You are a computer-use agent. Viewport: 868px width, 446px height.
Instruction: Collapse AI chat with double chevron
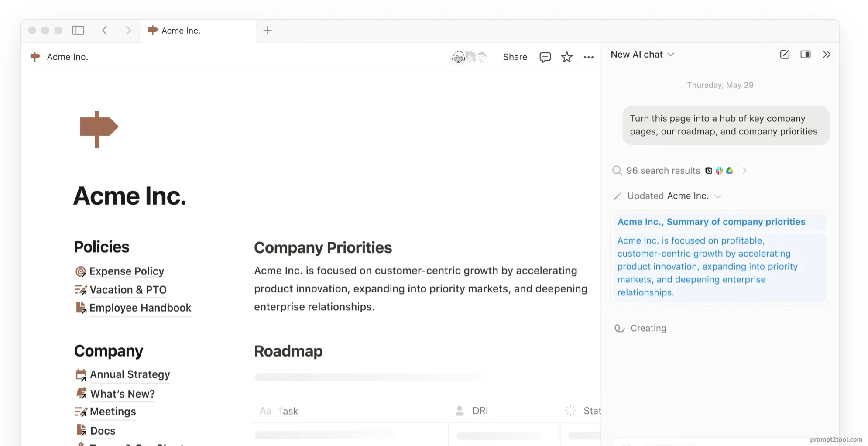tap(827, 55)
